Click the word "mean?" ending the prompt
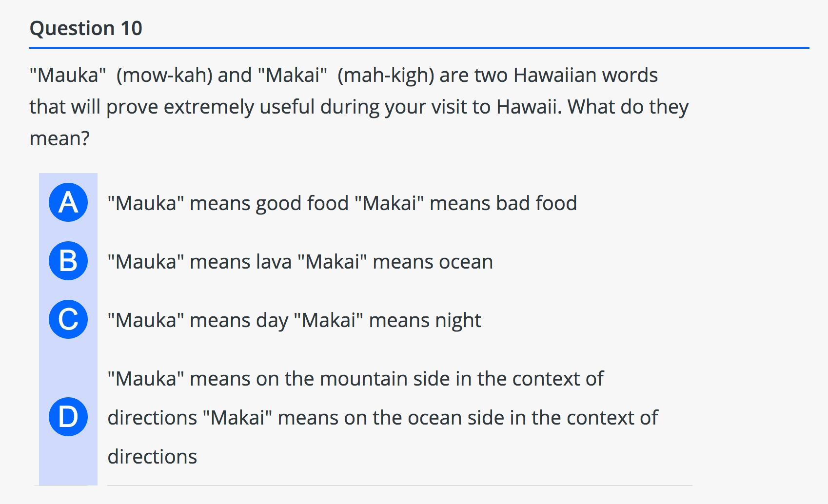This screenshot has height=504, width=828. pyautogui.click(x=59, y=139)
